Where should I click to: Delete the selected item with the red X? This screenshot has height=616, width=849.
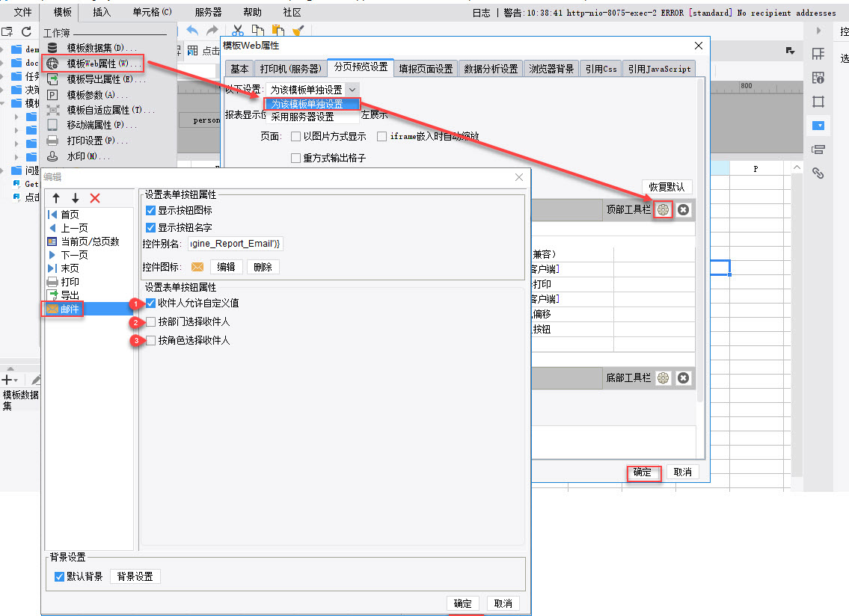click(95, 198)
